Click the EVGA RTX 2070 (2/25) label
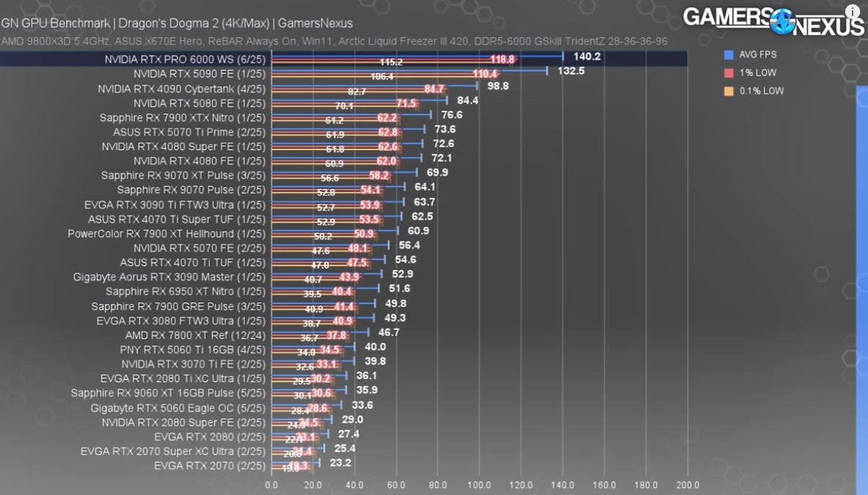868x495 pixels. pyautogui.click(x=209, y=466)
